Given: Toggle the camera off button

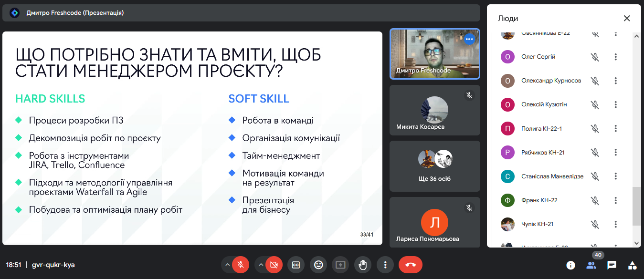Looking at the screenshot, I should point(274,265).
